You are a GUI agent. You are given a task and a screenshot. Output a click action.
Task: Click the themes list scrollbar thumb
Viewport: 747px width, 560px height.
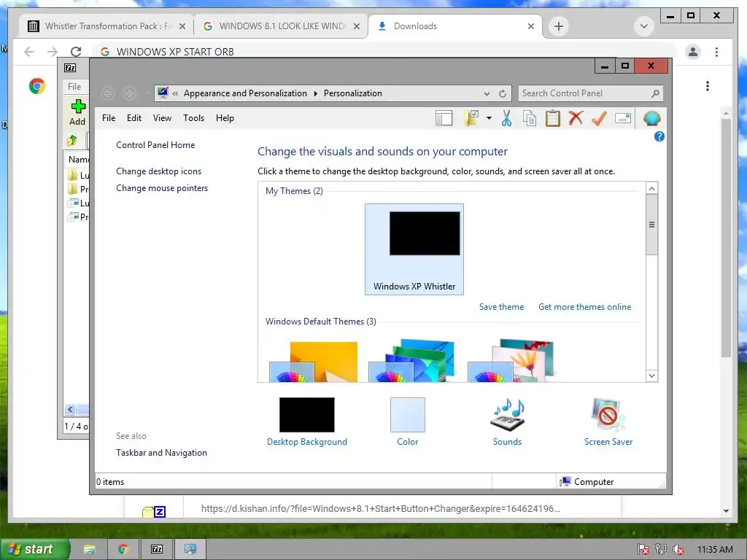(651, 225)
